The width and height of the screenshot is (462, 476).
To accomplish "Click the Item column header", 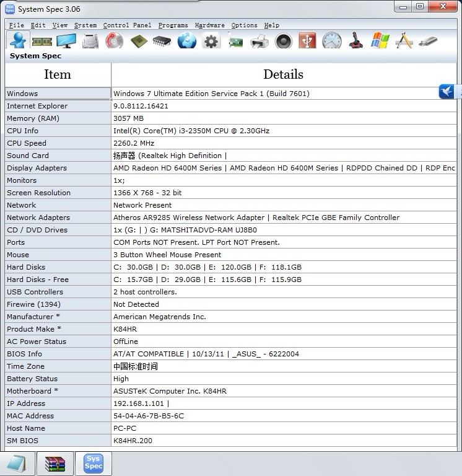I will [58, 74].
